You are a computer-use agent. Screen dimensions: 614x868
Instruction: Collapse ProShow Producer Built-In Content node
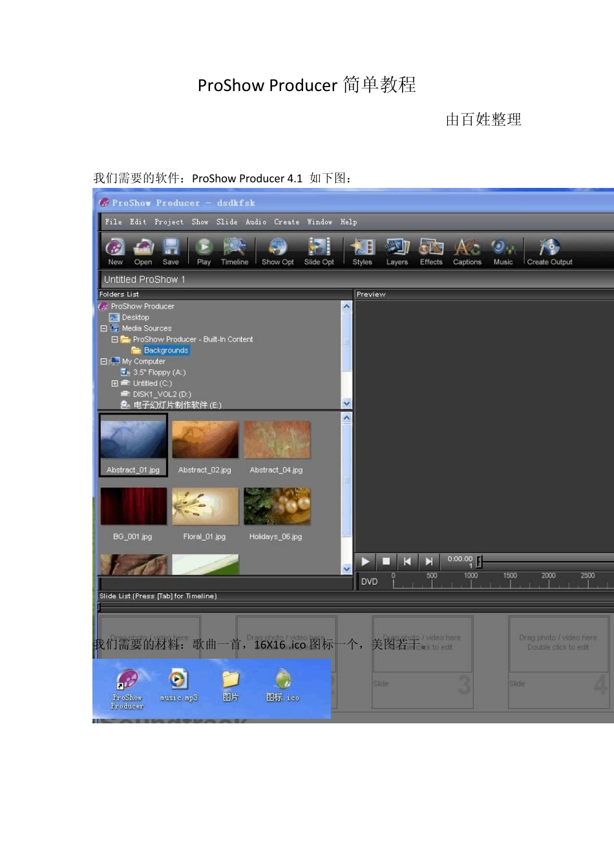point(114,339)
